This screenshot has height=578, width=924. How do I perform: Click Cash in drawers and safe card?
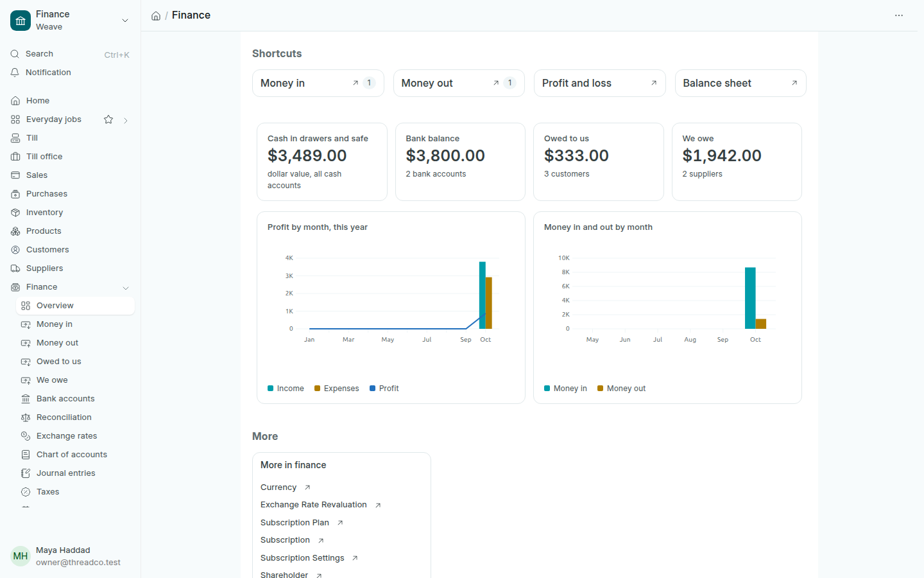(x=322, y=162)
